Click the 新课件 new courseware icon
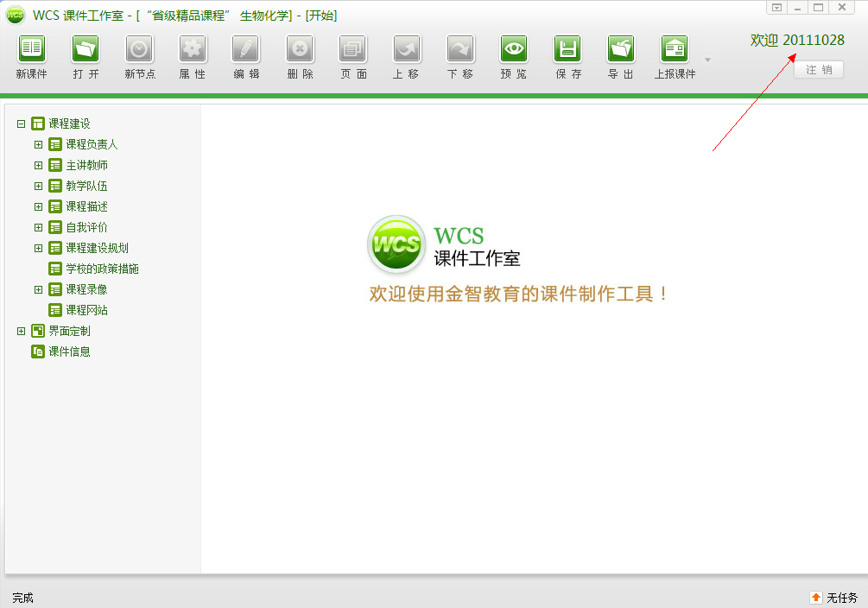This screenshot has height=608, width=868. click(32, 49)
